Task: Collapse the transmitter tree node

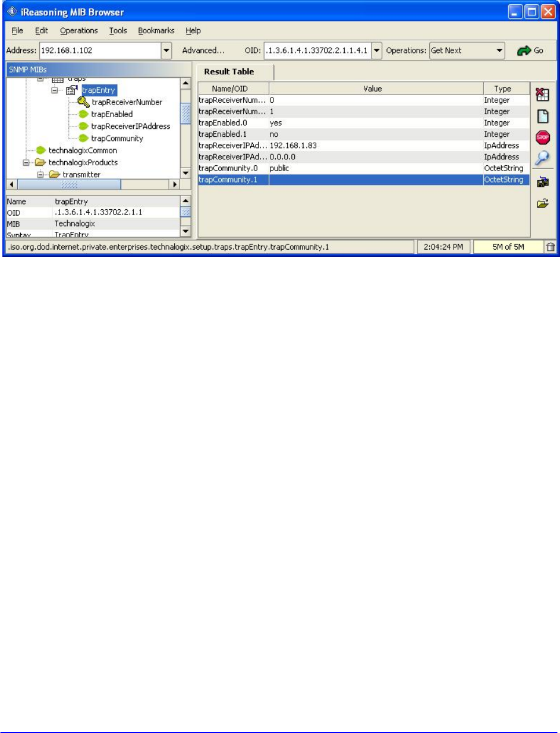Action: [x=40, y=174]
